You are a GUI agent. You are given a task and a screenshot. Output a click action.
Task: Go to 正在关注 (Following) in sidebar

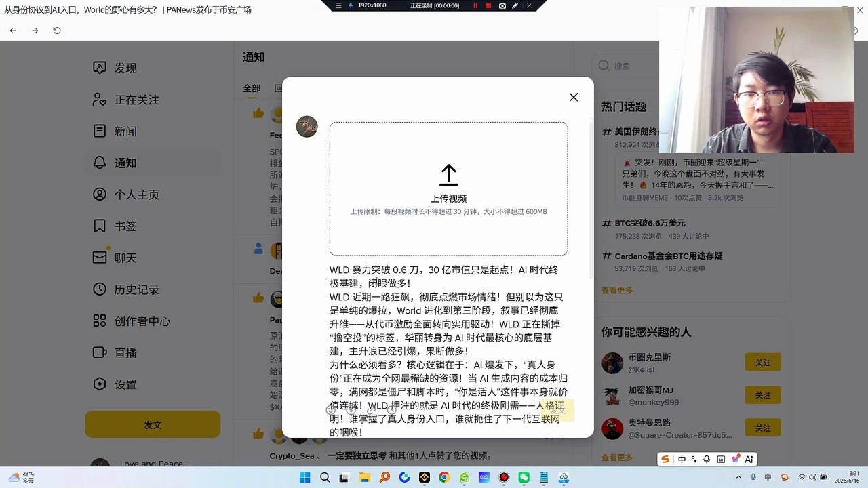[153, 100]
